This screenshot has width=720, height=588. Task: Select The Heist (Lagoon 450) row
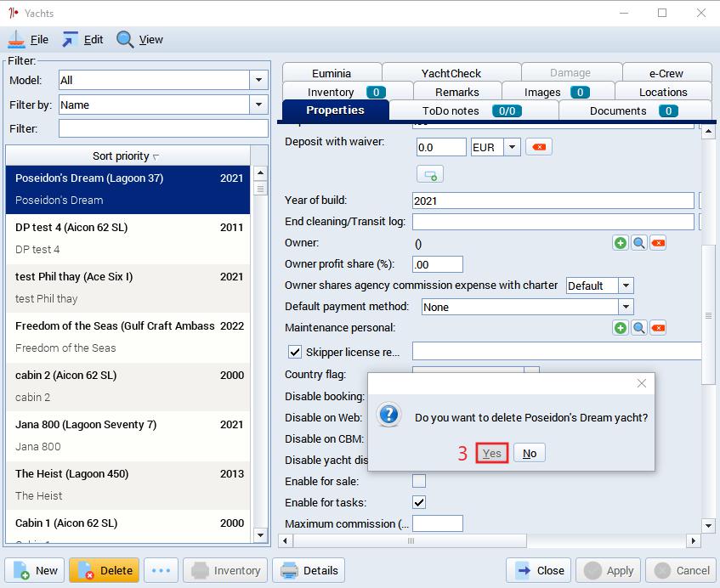[128, 485]
